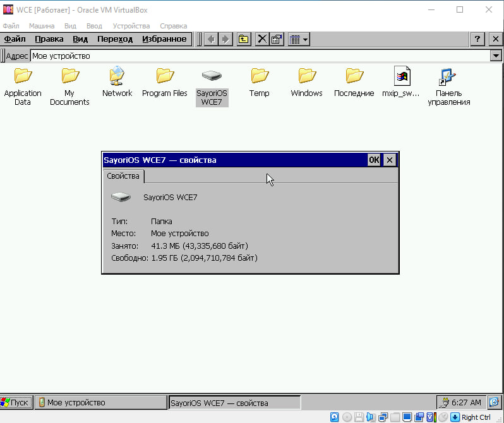Select the Network icon

pos(117,82)
